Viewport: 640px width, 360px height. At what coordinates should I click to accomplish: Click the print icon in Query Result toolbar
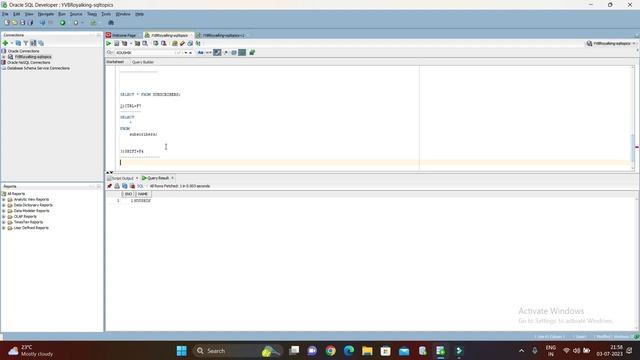click(x=117, y=186)
